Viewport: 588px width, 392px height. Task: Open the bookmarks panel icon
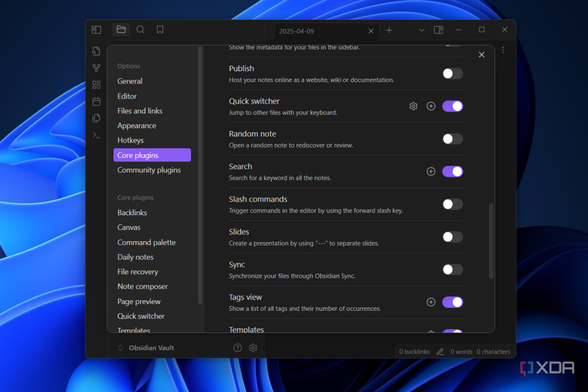(x=160, y=30)
